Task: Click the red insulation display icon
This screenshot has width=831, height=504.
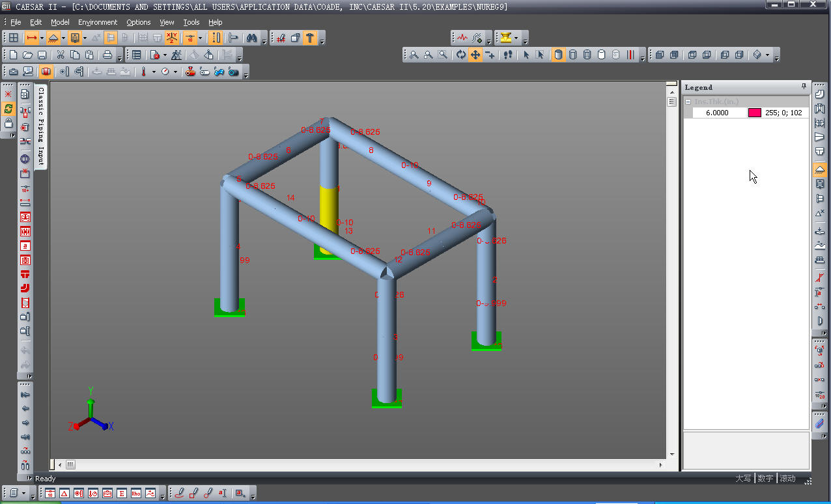Action: point(46,72)
